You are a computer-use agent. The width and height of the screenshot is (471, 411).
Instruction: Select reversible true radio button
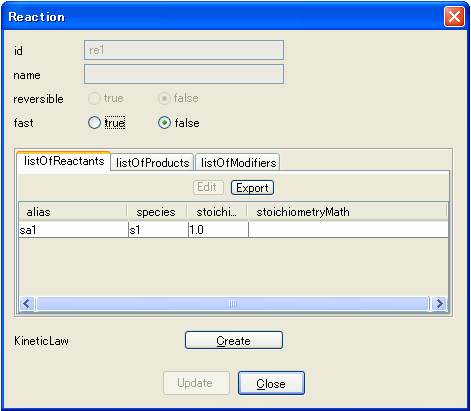(x=94, y=98)
